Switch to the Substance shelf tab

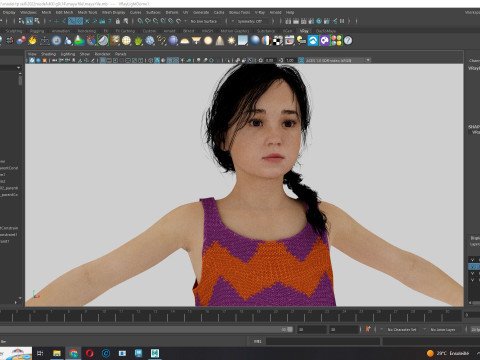tap(266, 31)
